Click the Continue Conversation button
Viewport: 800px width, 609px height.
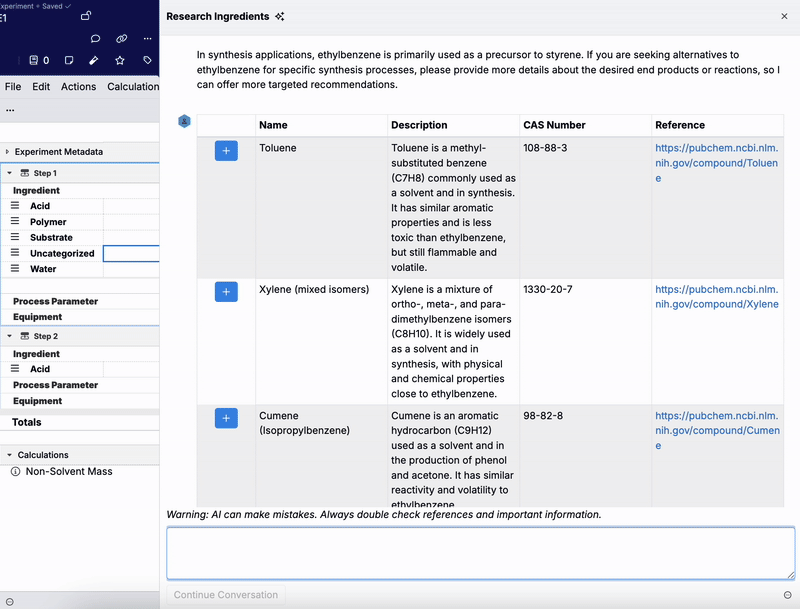226,595
